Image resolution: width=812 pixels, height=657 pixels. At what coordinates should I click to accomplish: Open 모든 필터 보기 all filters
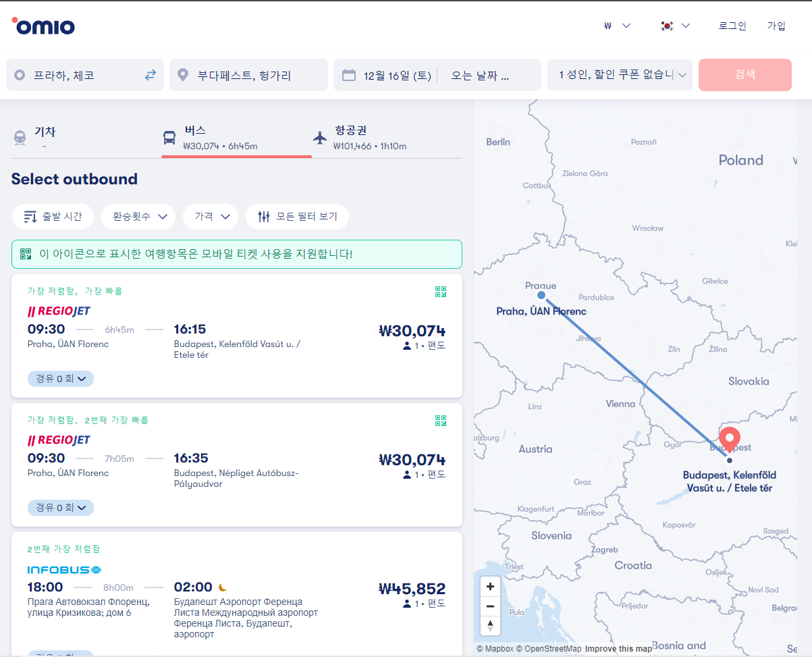(297, 217)
